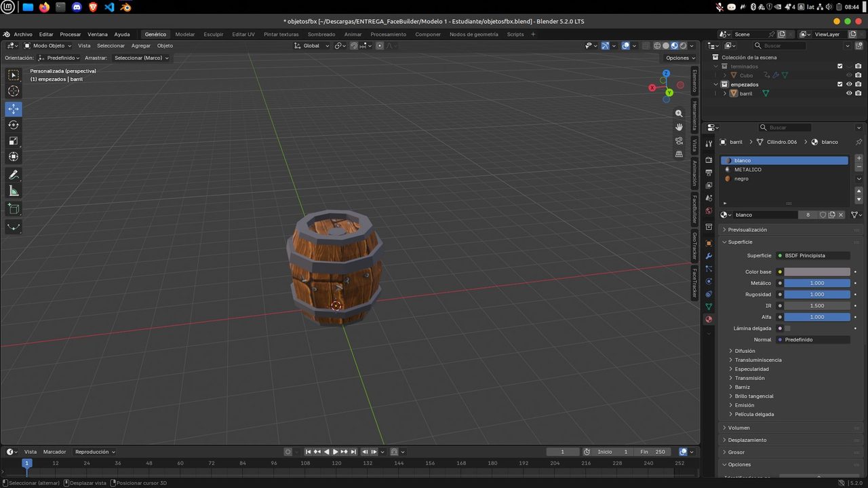Toggle the Lámina delgada checkbox
This screenshot has height=488, width=868.
tap(787, 329)
